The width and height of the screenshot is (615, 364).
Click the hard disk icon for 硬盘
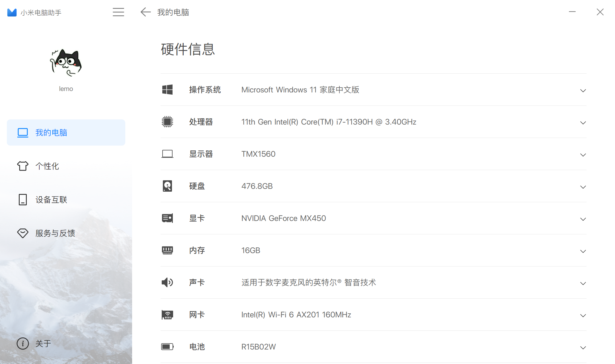pyautogui.click(x=167, y=186)
